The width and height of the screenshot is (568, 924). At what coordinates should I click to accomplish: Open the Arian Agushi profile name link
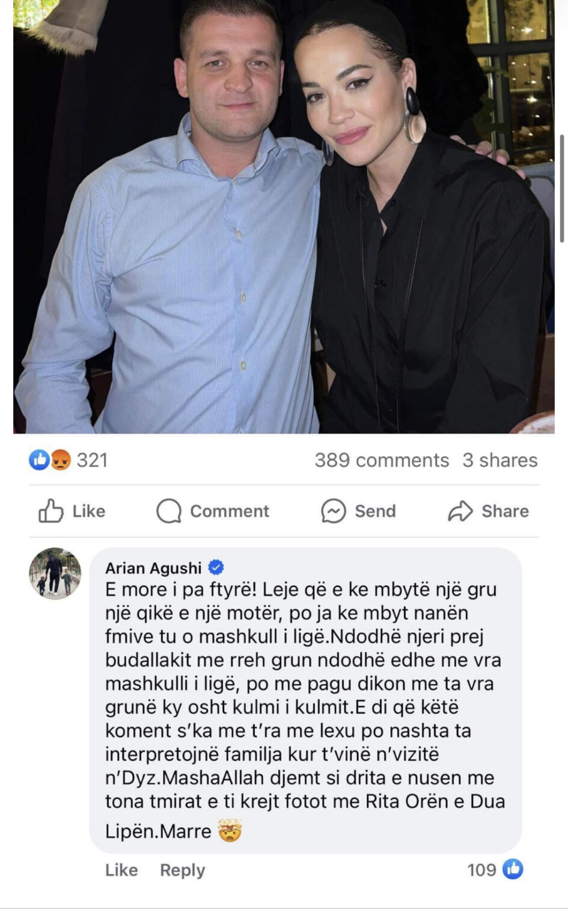coord(153,568)
